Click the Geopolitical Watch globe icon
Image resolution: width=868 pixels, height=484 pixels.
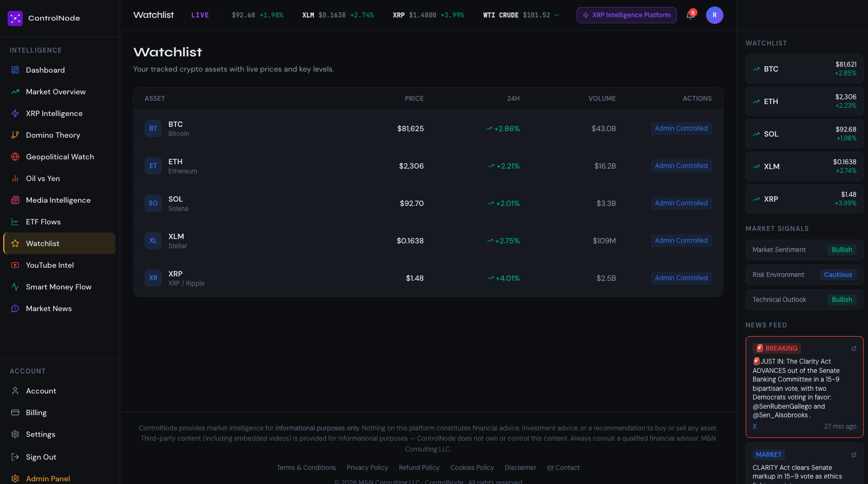(x=15, y=157)
